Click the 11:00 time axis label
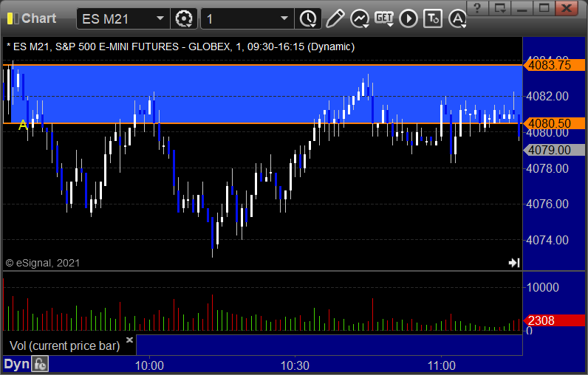Viewport: 588px width, 375px height. [x=442, y=365]
